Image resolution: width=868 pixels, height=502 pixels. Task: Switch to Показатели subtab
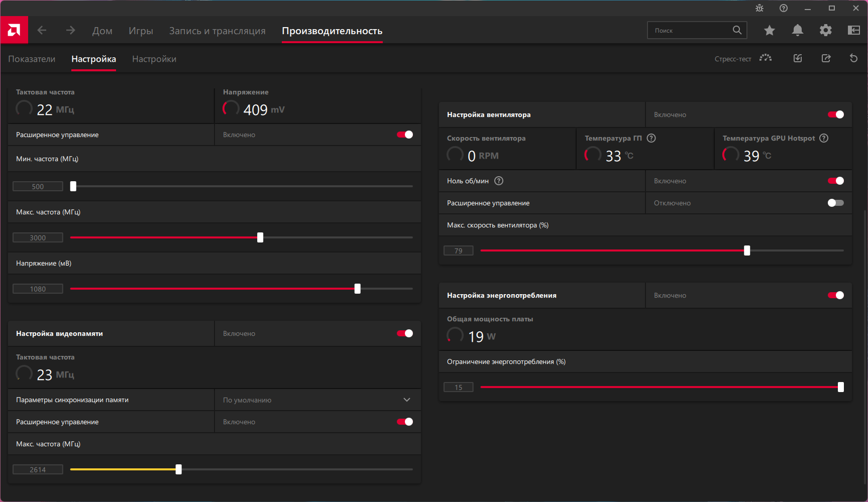[32, 59]
